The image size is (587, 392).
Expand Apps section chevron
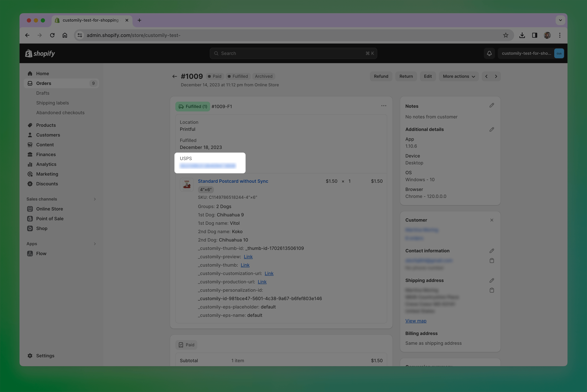[95, 244]
